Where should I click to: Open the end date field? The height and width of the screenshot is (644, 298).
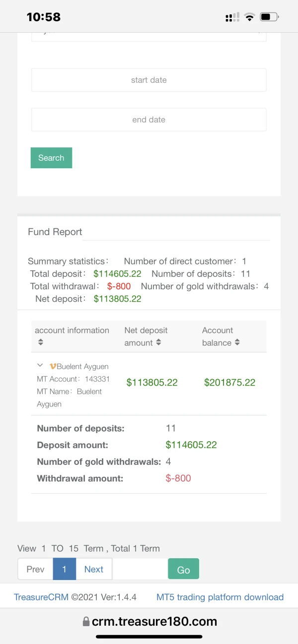(149, 120)
